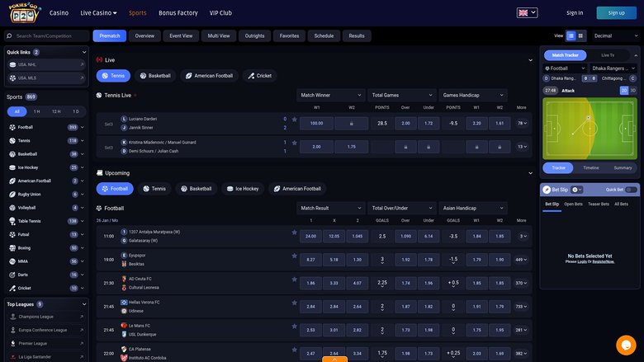Screen dimensions: 644x362
Task: Select Basketball live filter button
Action: click(155, 76)
